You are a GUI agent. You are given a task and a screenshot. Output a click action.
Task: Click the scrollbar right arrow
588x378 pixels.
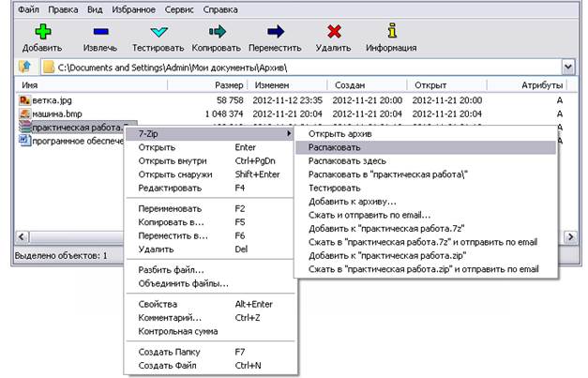tap(570, 236)
